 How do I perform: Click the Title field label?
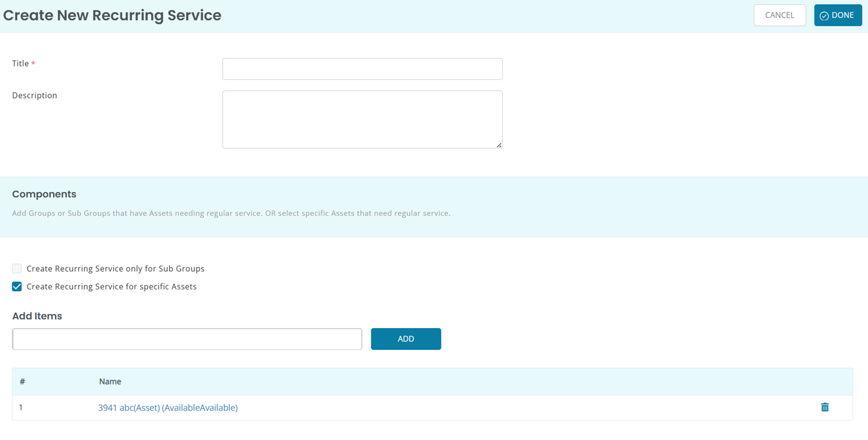(21, 64)
